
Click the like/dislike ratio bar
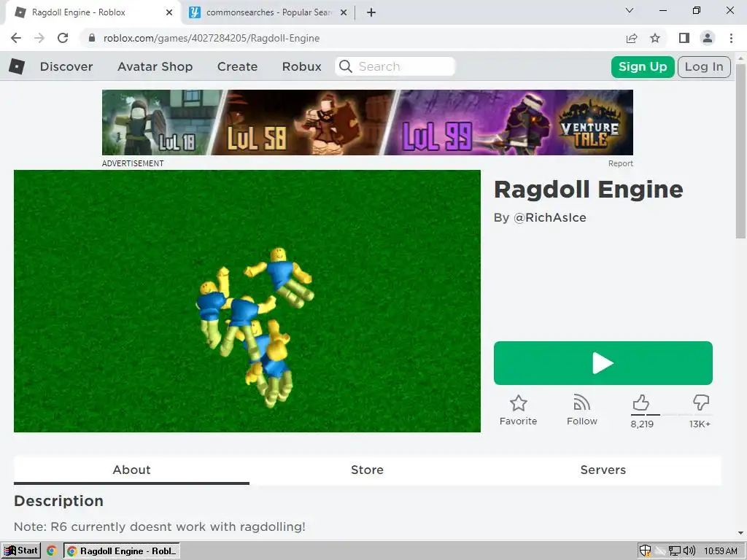click(671, 415)
